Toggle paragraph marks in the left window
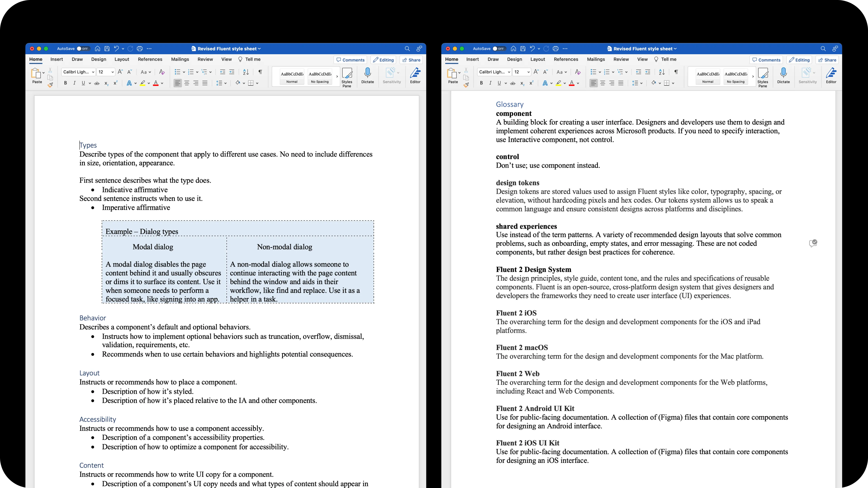 pyautogui.click(x=260, y=72)
